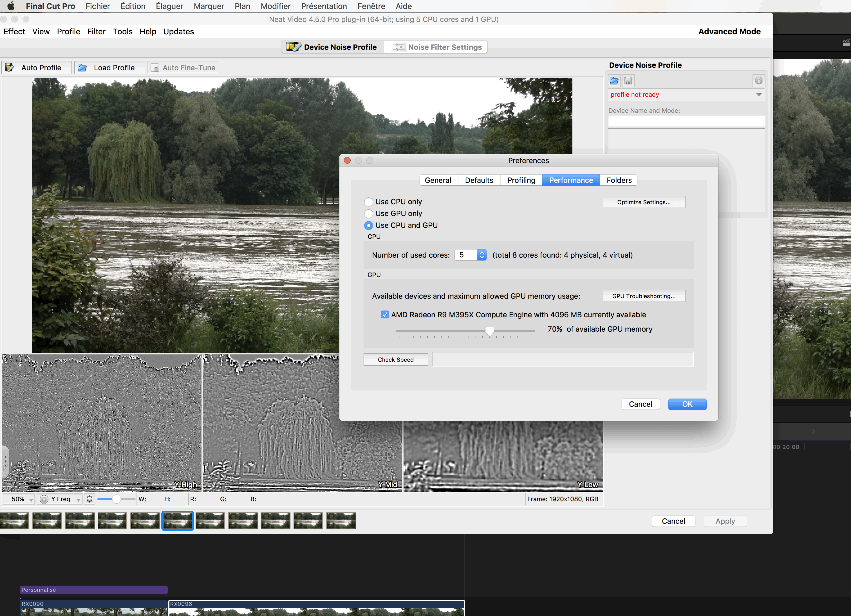This screenshot has width=851, height=616.
Task: Open the Fenêtre menu
Action: 371,6
